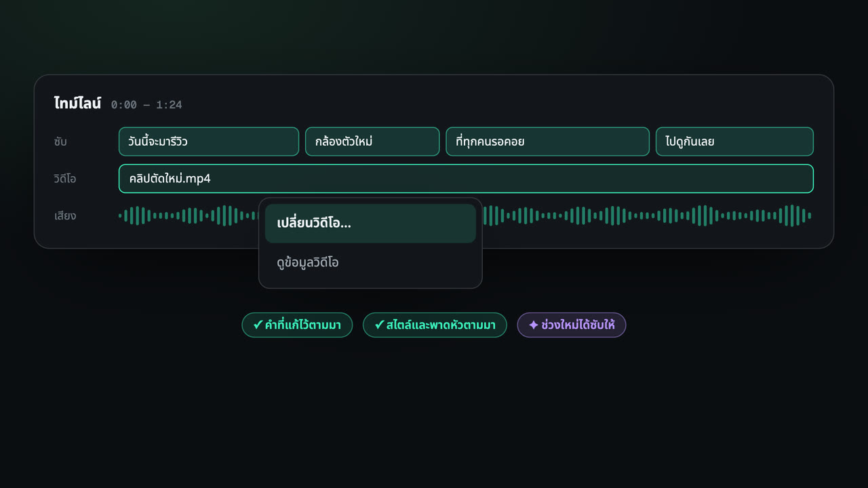Click the video clip คลิปตัดใหม่.mp4

point(466,179)
